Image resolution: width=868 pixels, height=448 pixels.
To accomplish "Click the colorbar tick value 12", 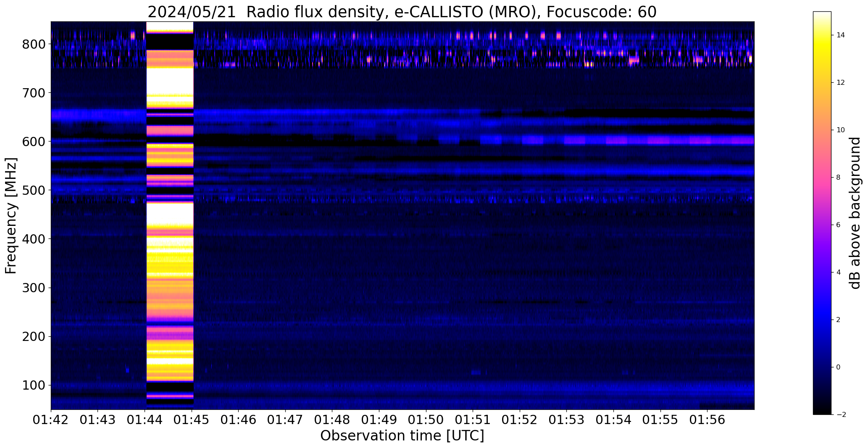I will point(841,83).
